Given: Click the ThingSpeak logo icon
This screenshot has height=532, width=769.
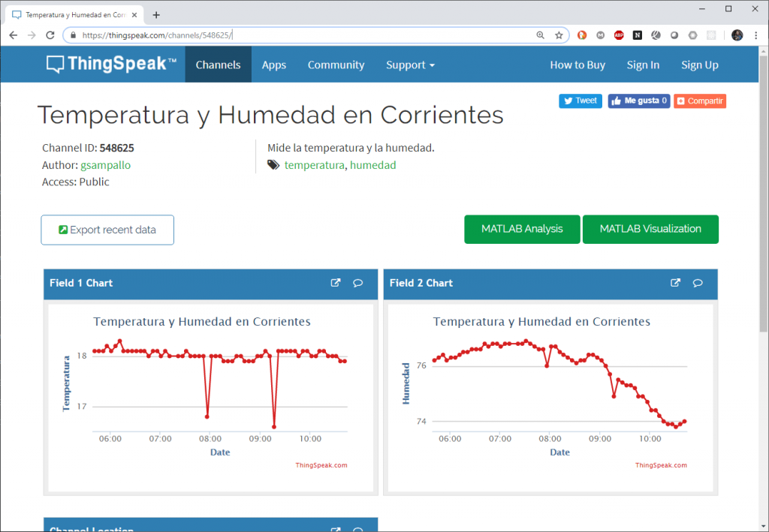Looking at the screenshot, I should [56, 64].
